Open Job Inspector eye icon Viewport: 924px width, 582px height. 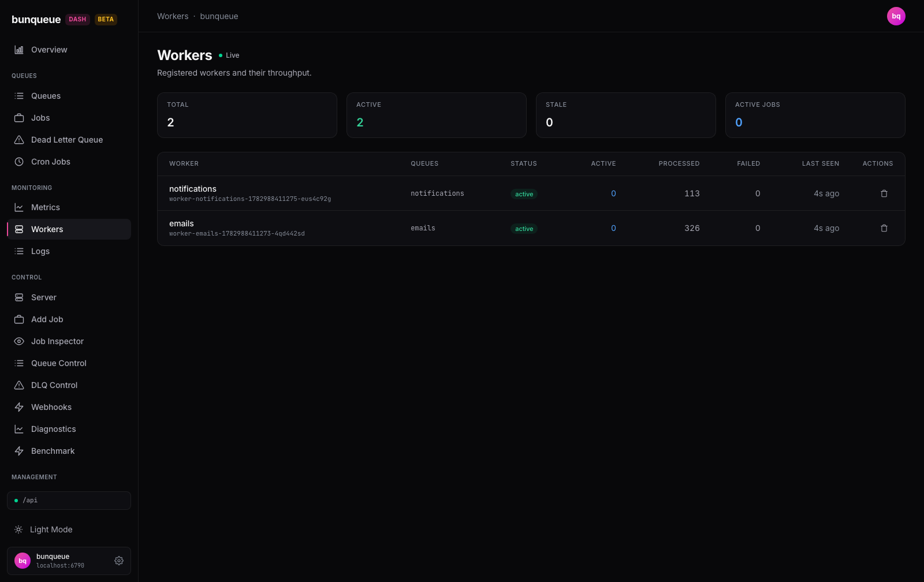[x=19, y=341]
